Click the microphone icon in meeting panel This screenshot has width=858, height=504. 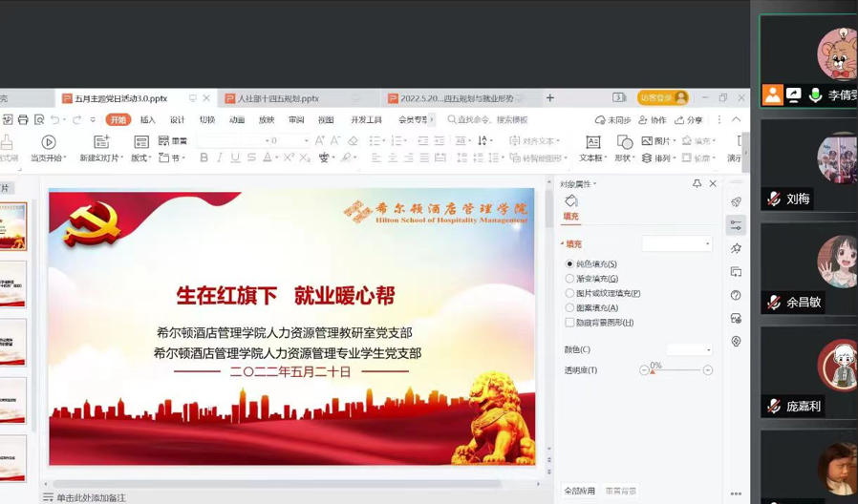815,95
